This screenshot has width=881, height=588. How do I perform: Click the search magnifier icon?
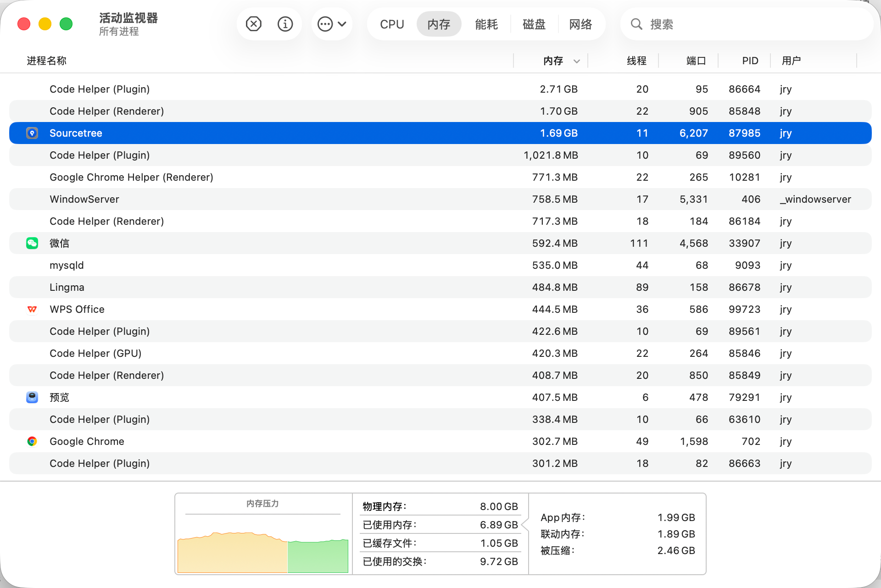click(x=636, y=24)
